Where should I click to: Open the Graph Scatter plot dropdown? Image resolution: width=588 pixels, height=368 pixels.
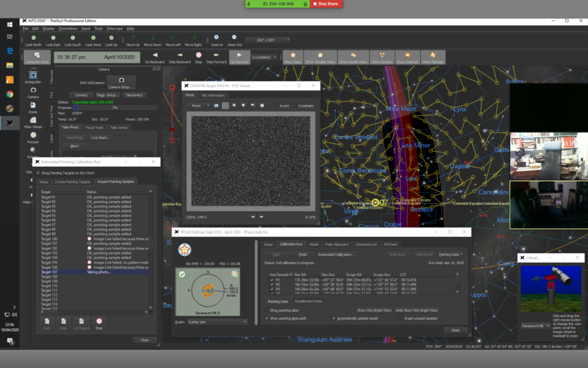coord(217,322)
